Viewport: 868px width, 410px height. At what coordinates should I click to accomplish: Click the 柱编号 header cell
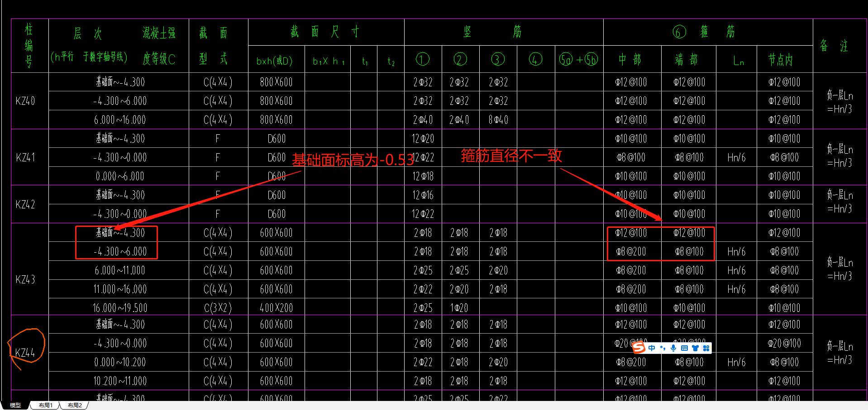click(29, 46)
